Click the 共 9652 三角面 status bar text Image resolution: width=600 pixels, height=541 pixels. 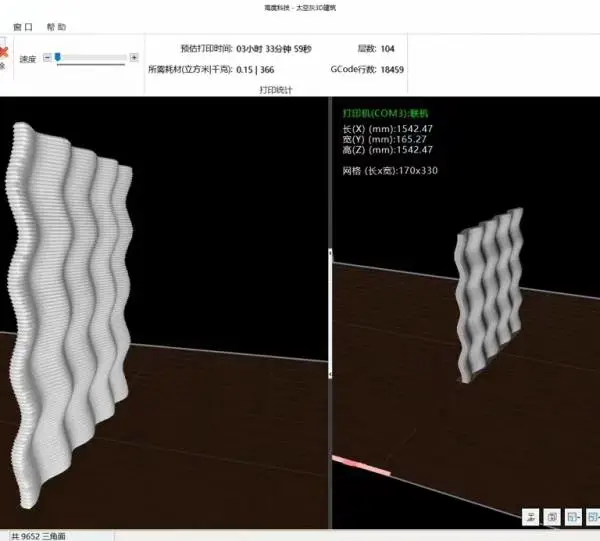pyautogui.click(x=39, y=536)
